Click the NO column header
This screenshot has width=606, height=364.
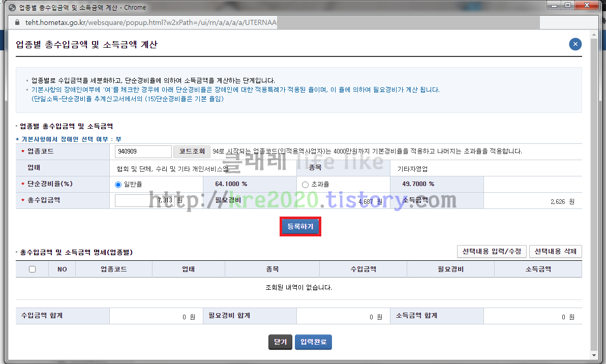point(62,269)
